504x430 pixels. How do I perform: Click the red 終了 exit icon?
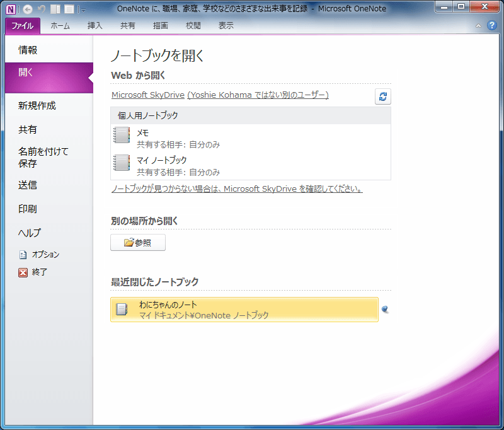(23, 273)
